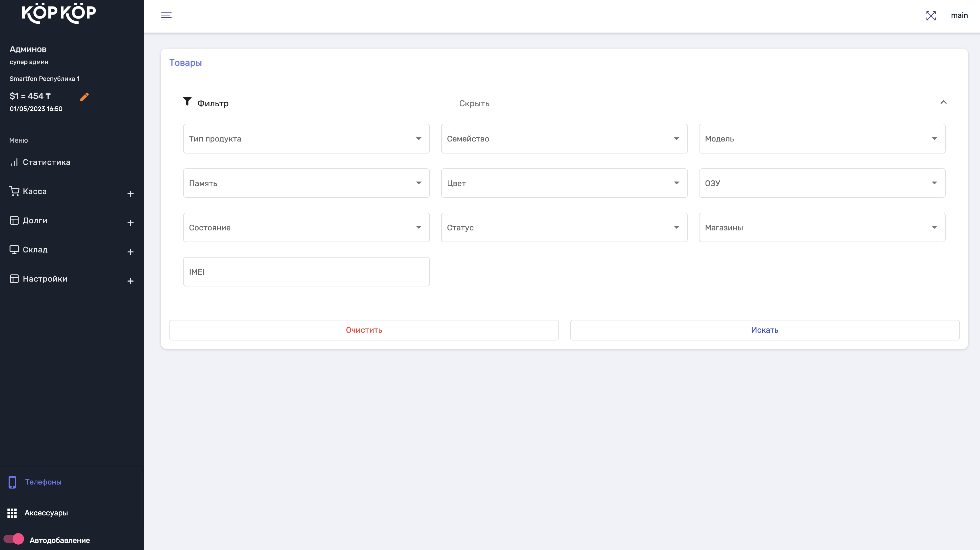The width and height of the screenshot is (980, 550).
Task: Click the Статистика bar chart icon
Action: click(x=14, y=162)
